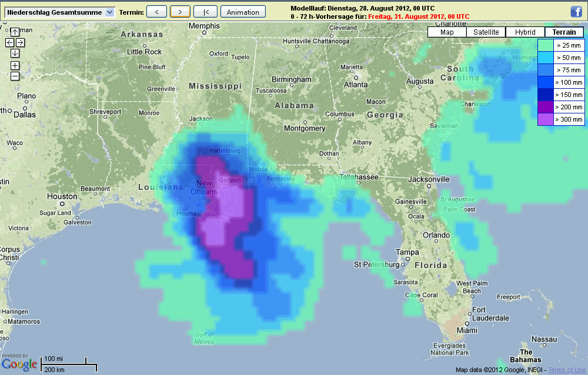Click the Pensacola city label
588x375 pixels.
(x=280, y=179)
